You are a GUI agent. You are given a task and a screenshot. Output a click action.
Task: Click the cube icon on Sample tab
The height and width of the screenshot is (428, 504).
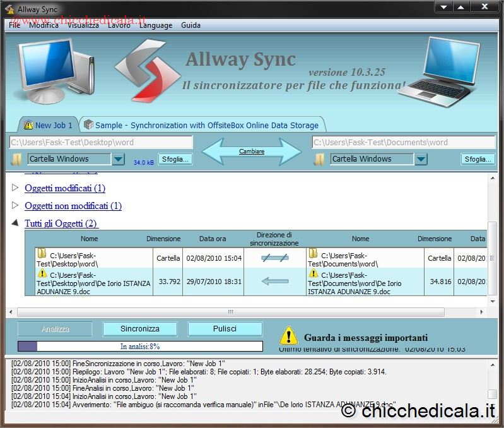tap(88, 125)
